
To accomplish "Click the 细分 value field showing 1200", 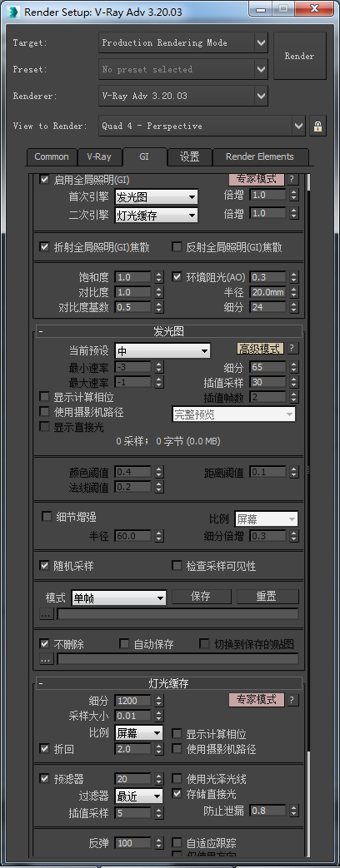I will [x=133, y=700].
